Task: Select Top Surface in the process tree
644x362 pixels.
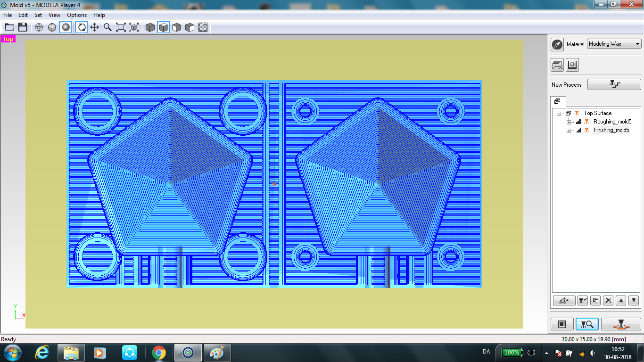Action: tap(597, 113)
